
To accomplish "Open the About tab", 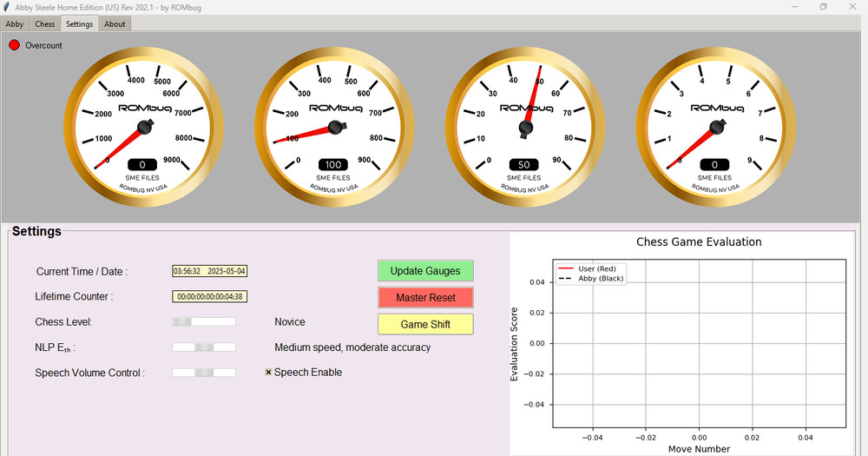I will coord(115,24).
